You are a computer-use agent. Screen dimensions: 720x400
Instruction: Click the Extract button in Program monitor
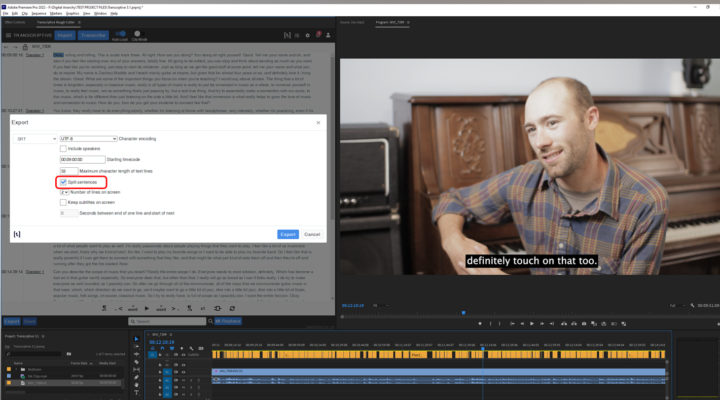(x=574, y=324)
